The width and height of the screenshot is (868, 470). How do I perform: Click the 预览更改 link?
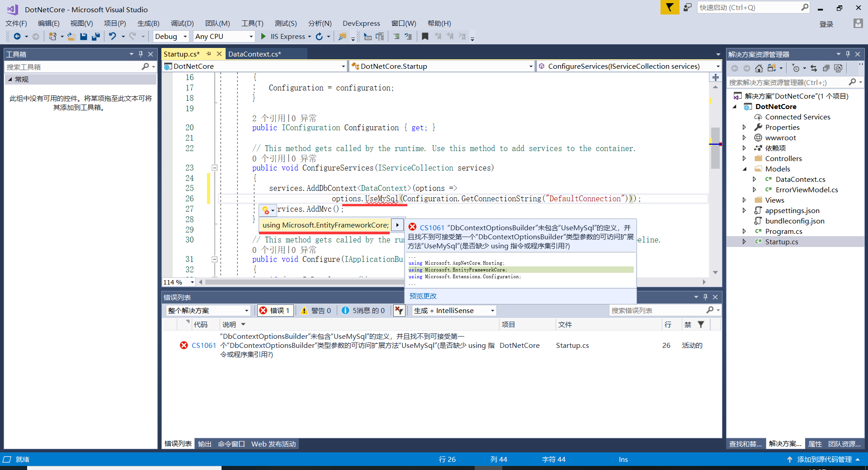[423, 296]
